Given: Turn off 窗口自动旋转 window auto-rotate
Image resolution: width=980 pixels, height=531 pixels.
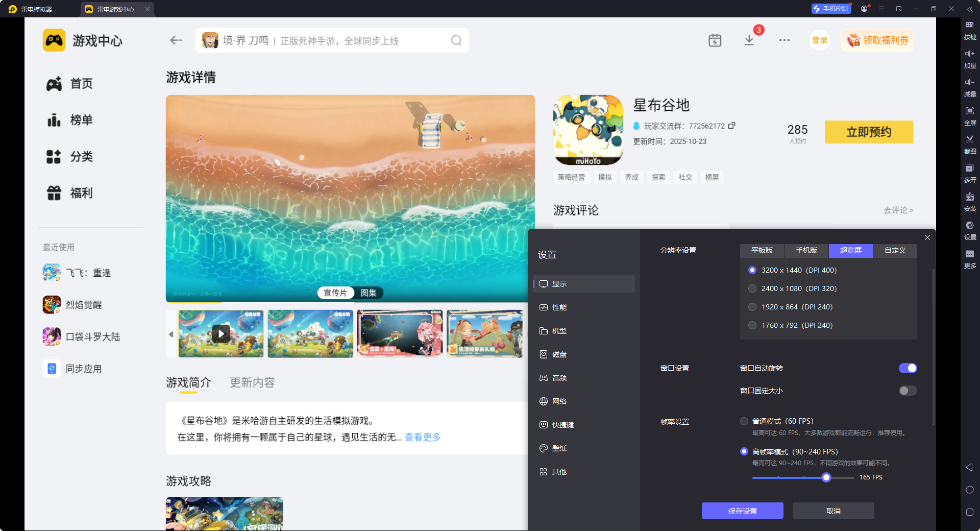Looking at the screenshot, I should 908,368.
